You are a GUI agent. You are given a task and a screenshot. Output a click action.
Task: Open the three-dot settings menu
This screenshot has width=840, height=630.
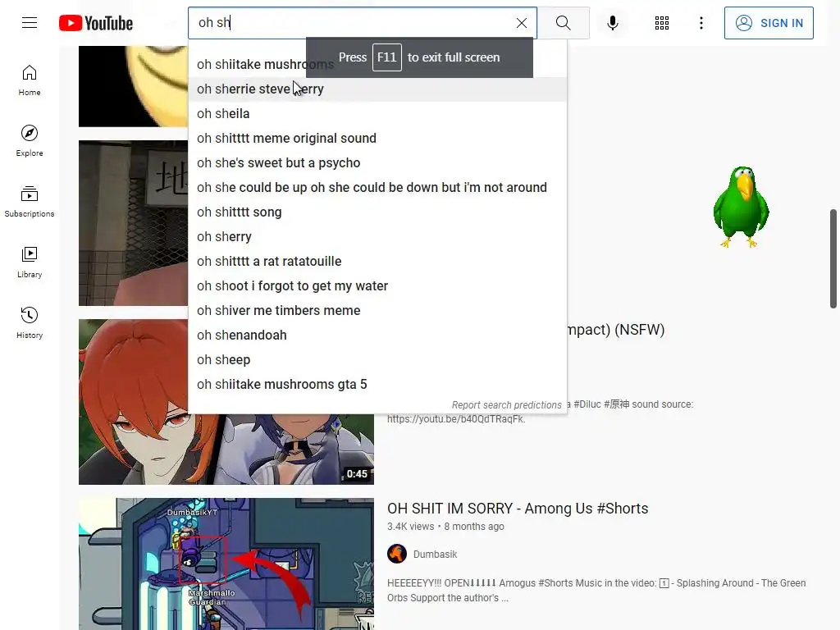[x=701, y=23]
